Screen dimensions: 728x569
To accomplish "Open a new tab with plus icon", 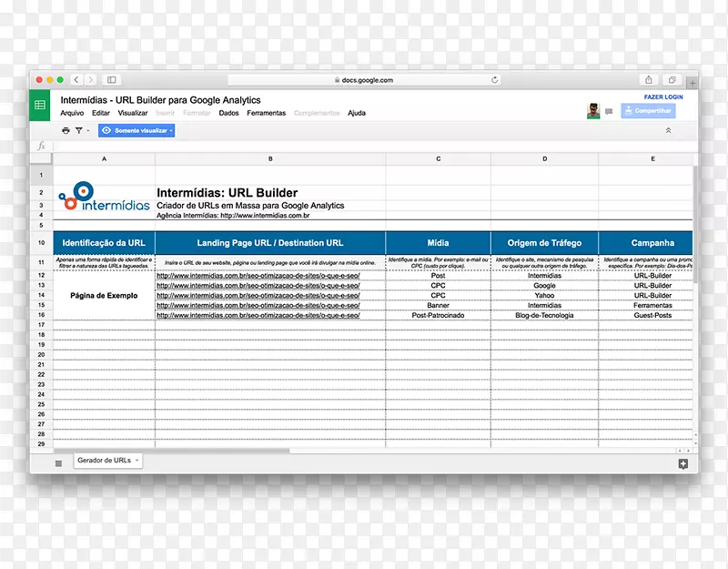I will pyautogui.click(x=693, y=84).
